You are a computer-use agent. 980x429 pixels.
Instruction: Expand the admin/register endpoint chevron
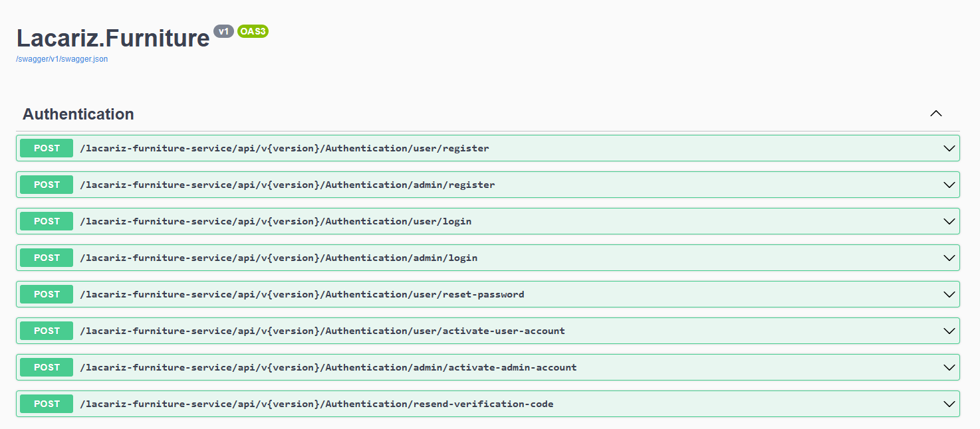tap(949, 185)
